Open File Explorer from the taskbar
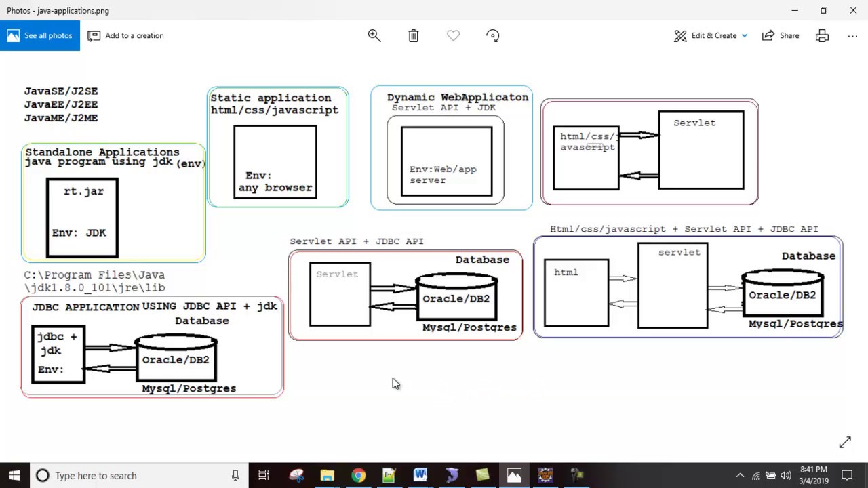 pos(328,475)
